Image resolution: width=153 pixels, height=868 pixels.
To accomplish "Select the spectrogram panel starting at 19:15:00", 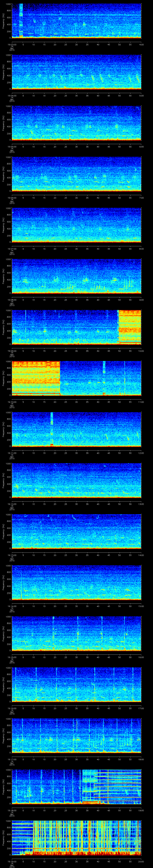I will coord(77,633).
